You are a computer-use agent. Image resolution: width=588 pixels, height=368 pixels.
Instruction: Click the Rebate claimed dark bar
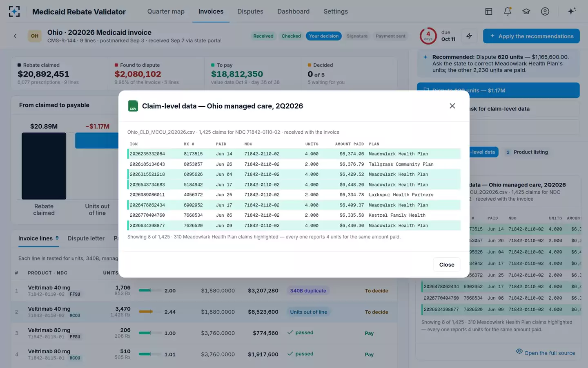coord(44,166)
